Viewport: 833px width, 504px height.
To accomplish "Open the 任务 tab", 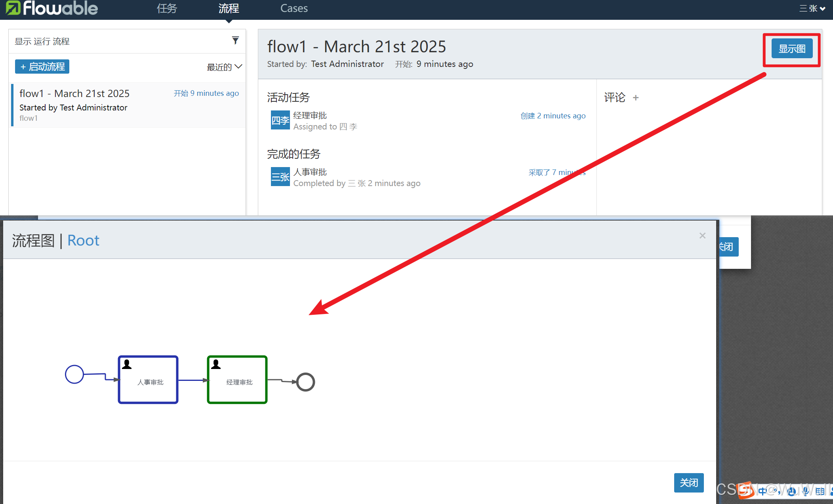I will [167, 8].
